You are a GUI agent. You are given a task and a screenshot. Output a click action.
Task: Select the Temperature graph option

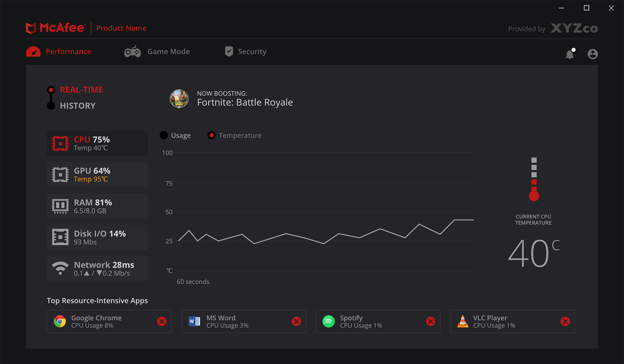[x=235, y=136]
